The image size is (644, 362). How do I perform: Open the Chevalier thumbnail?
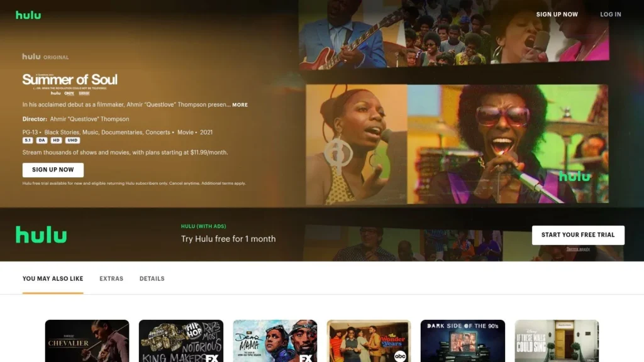coord(87,341)
